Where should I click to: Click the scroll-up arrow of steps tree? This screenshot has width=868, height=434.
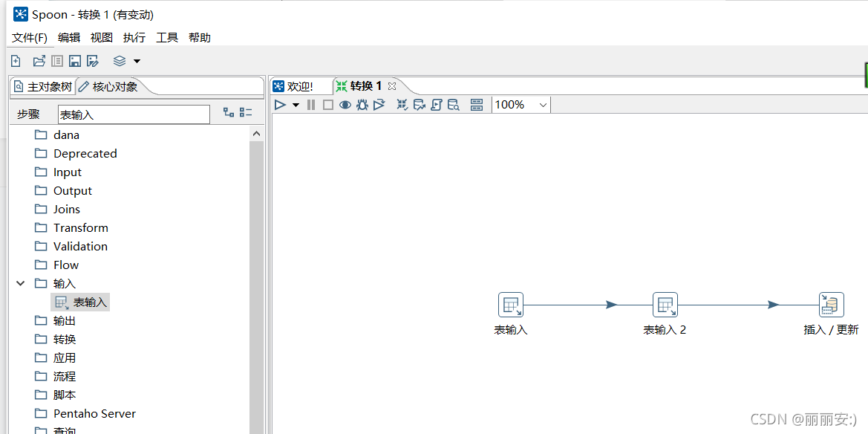pyautogui.click(x=256, y=134)
